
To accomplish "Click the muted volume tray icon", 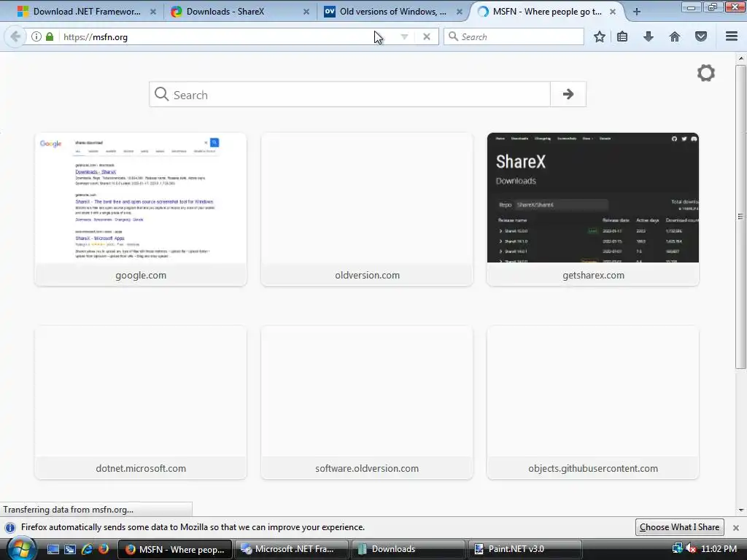I will pos(690,548).
